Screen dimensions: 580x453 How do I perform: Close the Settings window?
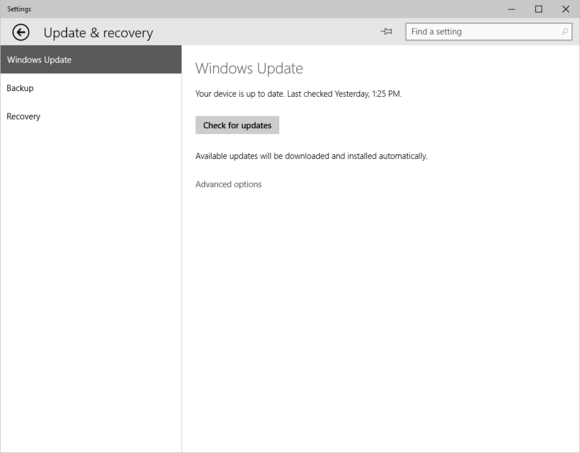[566, 9]
